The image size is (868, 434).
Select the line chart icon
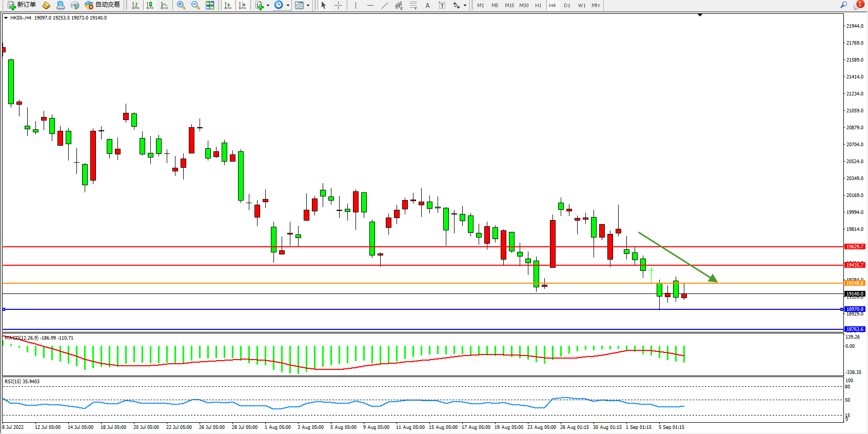point(164,5)
